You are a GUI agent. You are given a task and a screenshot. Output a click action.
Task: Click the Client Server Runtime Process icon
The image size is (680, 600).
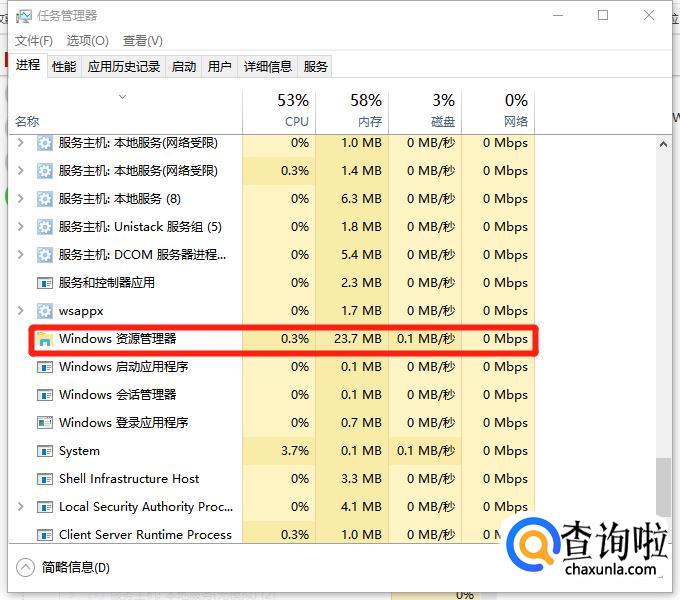[45, 535]
